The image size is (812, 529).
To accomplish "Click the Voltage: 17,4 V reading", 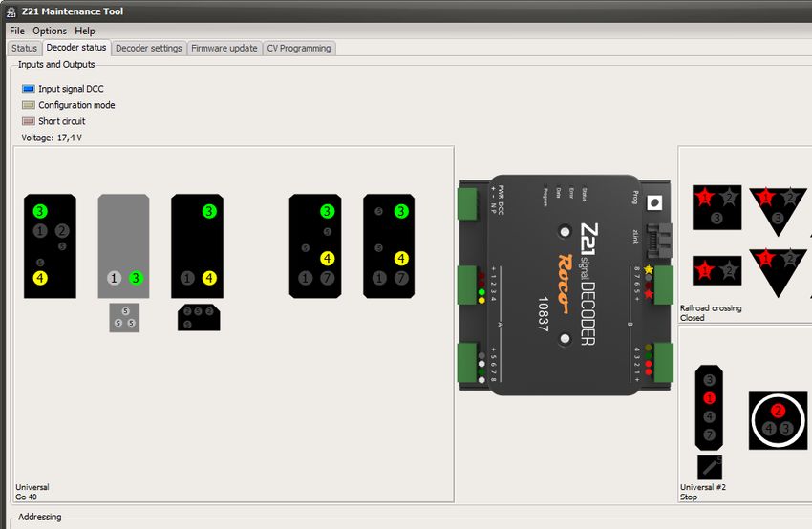I will pos(52,138).
